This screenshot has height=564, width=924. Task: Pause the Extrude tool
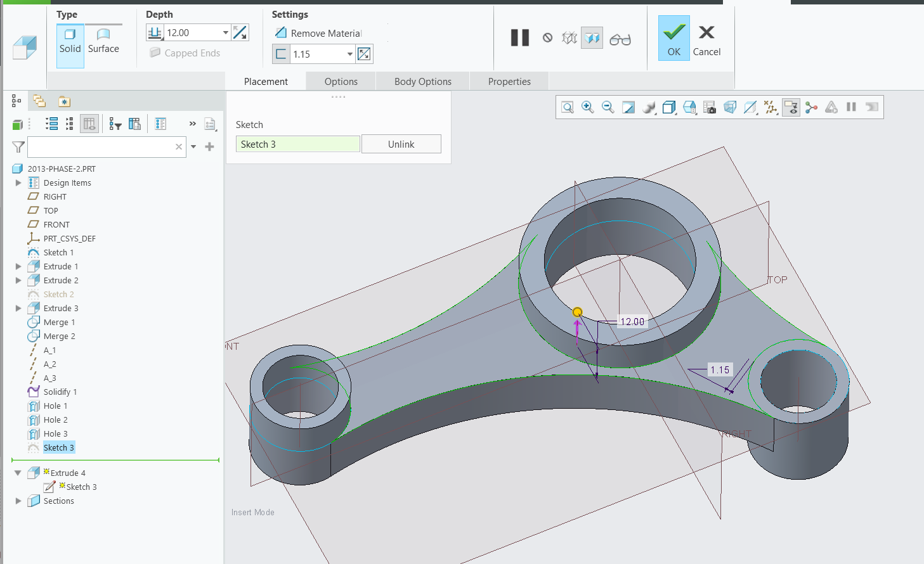tap(519, 38)
